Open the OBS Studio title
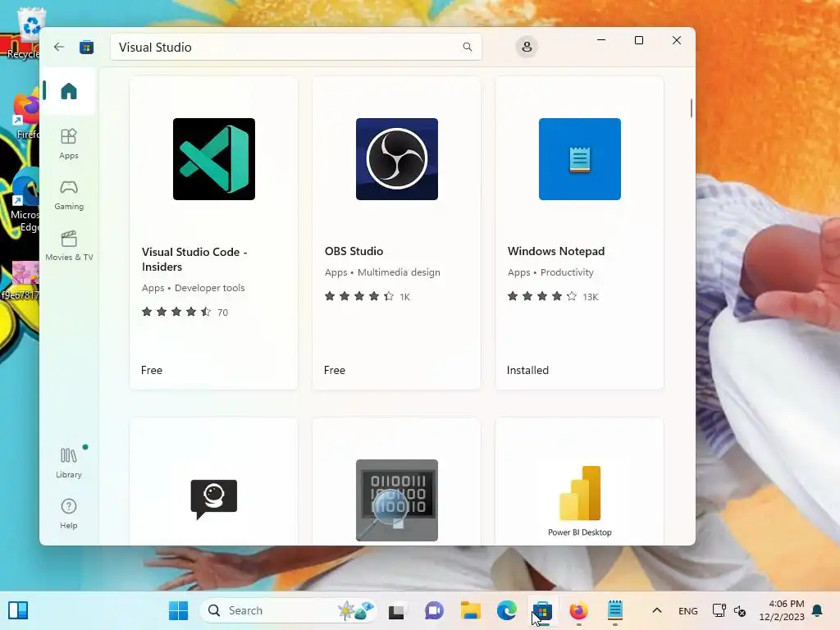 (354, 251)
